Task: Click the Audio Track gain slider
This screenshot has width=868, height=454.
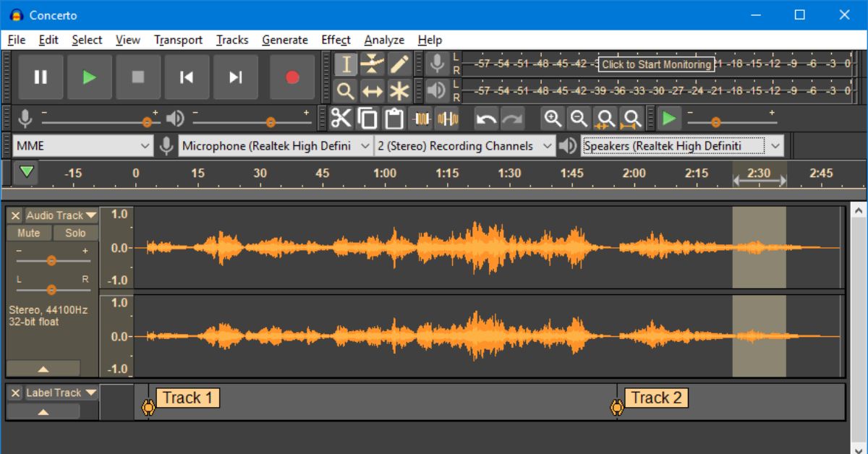Action: pyautogui.click(x=51, y=260)
